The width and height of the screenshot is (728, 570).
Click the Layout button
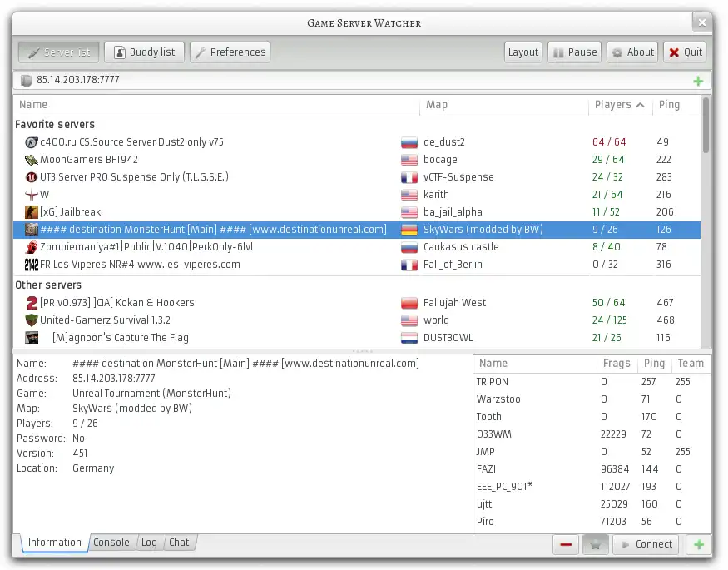(523, 52)
